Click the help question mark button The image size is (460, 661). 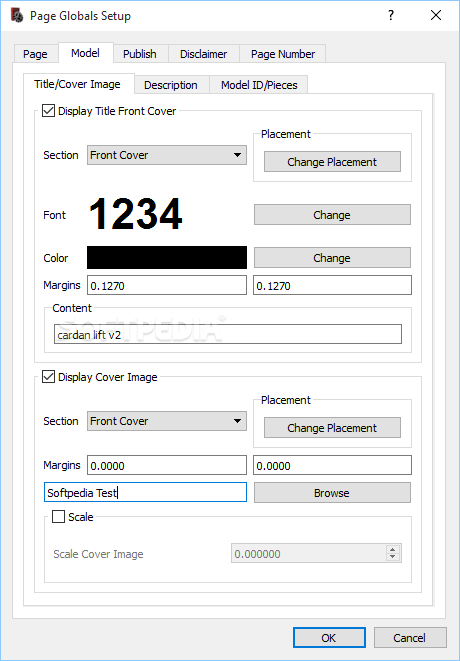tap(391, 16)
